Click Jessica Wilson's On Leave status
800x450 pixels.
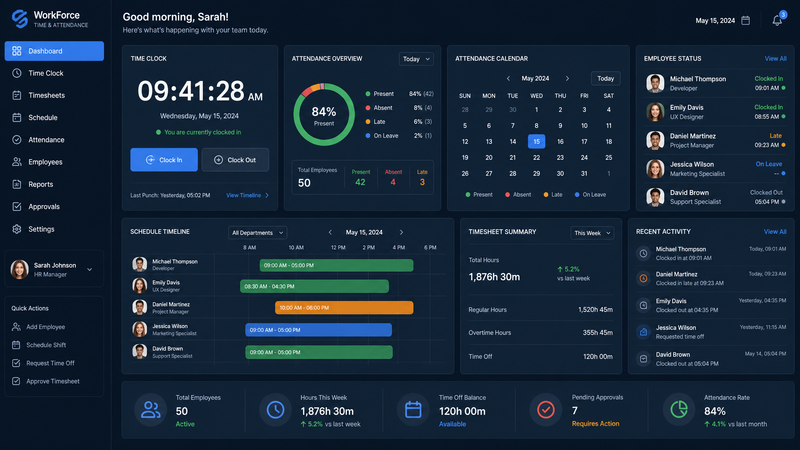pyautogui.click(x=768, y=164)
